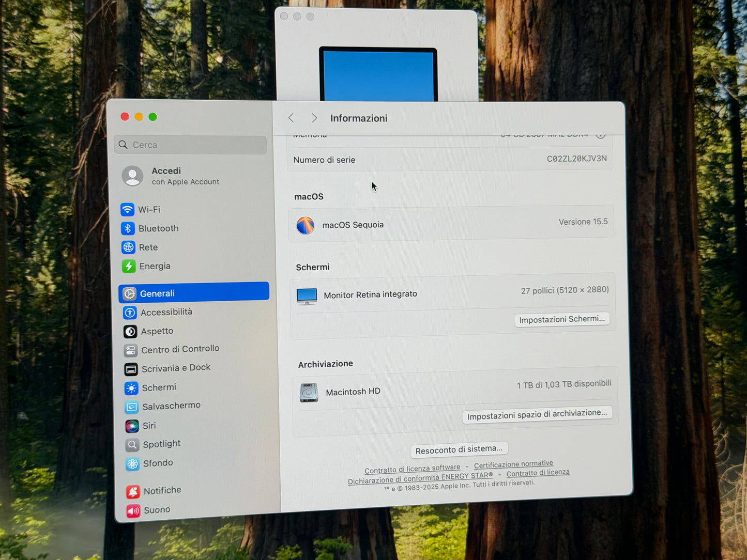Go back with the left chevron

point(291,118)
